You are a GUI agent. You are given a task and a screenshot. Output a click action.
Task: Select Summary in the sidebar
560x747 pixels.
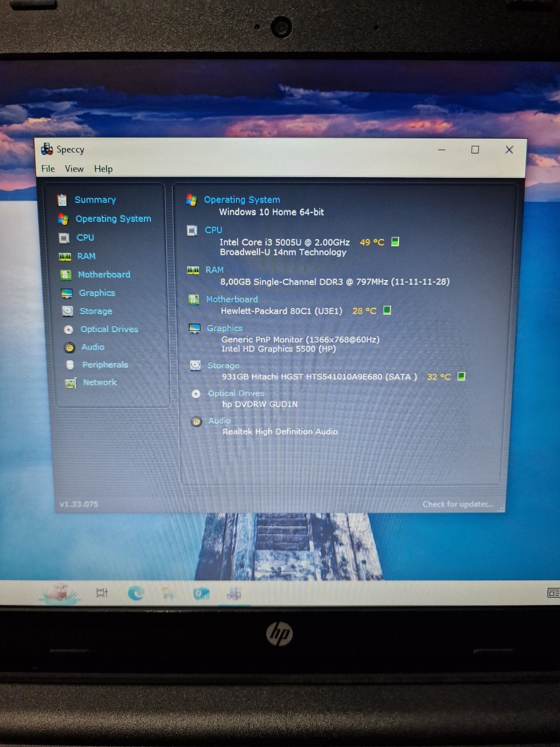click(96, 200)
